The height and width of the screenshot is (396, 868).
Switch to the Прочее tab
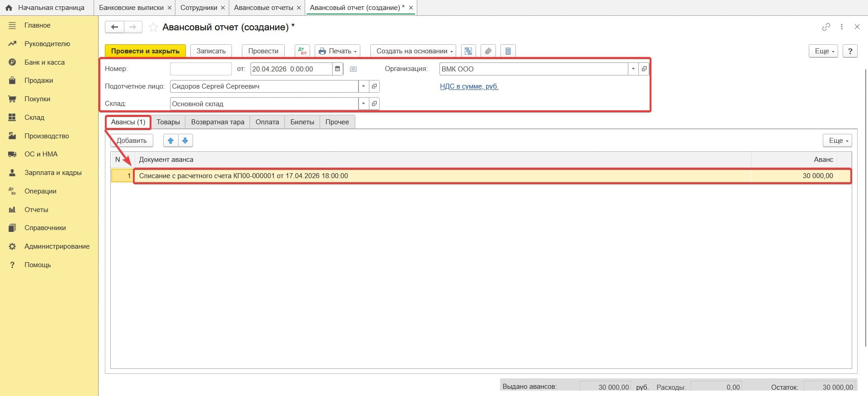pos(337,122)
